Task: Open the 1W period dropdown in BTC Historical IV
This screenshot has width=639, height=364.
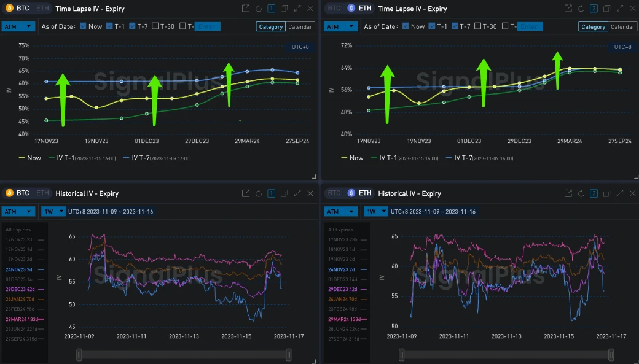Action: pos(50,212)
